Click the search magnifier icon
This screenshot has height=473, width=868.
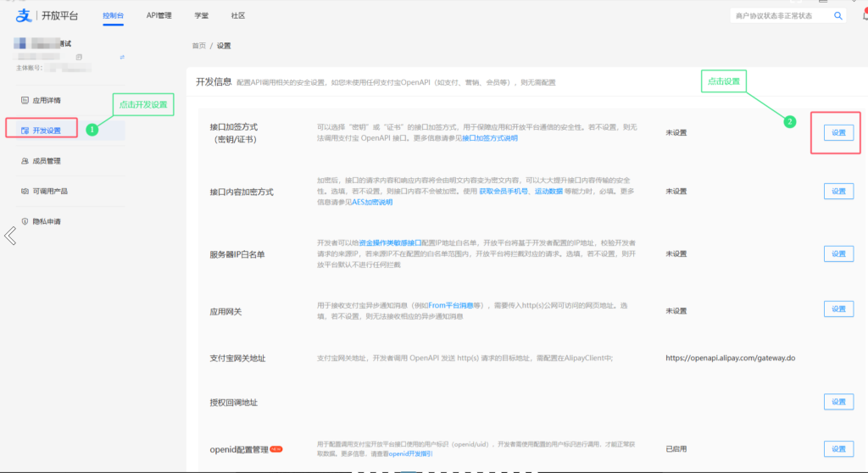click(838, 16)
